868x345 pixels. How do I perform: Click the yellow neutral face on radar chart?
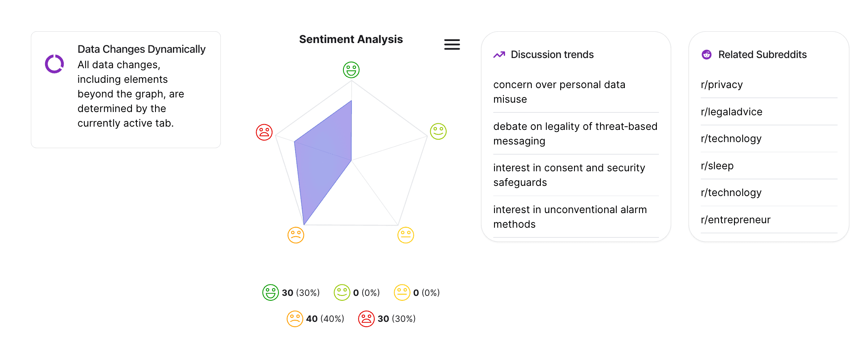coord(406,235)
